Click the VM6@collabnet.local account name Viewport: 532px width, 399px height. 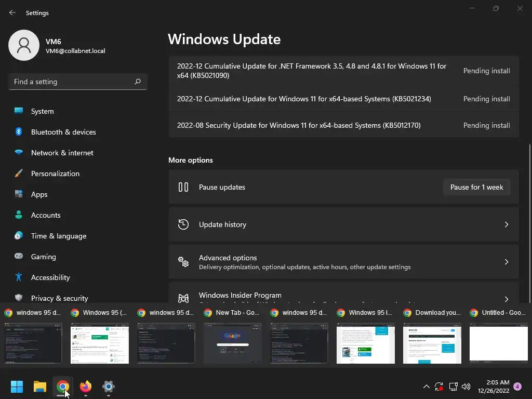pyautogui.click(x=75, y=51)
